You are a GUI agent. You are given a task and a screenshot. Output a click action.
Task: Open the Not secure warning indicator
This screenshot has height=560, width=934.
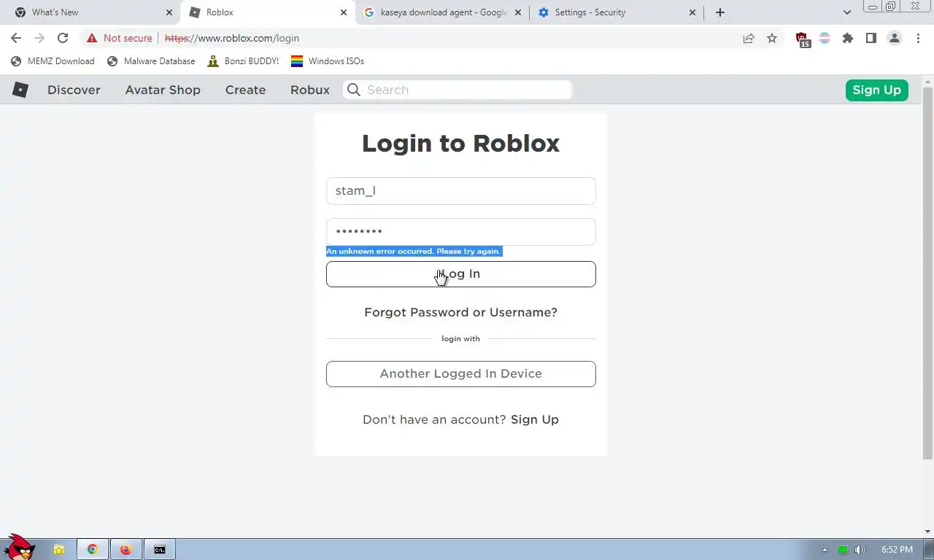120,38
